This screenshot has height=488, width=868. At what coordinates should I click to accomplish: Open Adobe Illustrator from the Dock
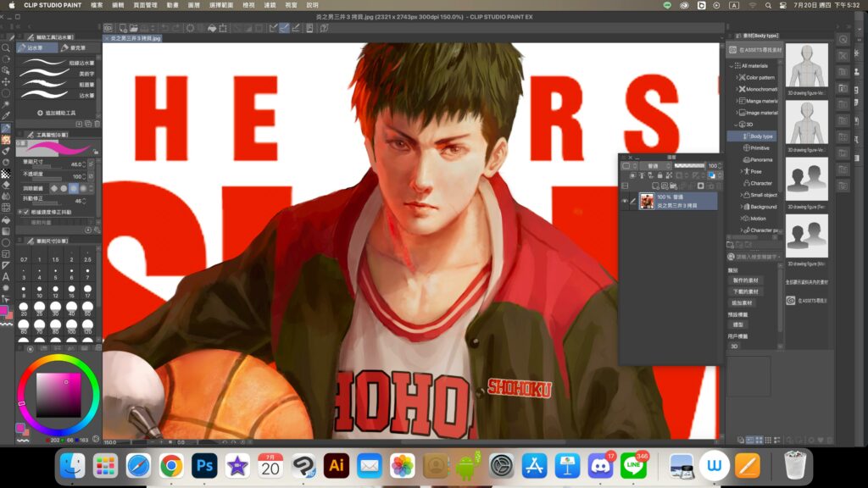pyautogui.click(x=336, y=466)
